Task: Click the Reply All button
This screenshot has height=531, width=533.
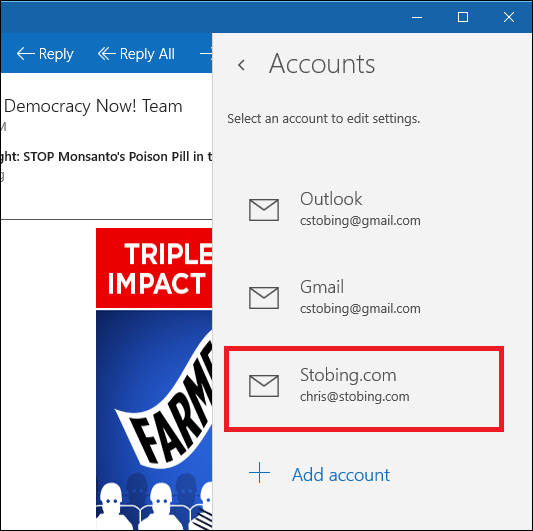Action: pyautogui.click(x=136, y=54)
